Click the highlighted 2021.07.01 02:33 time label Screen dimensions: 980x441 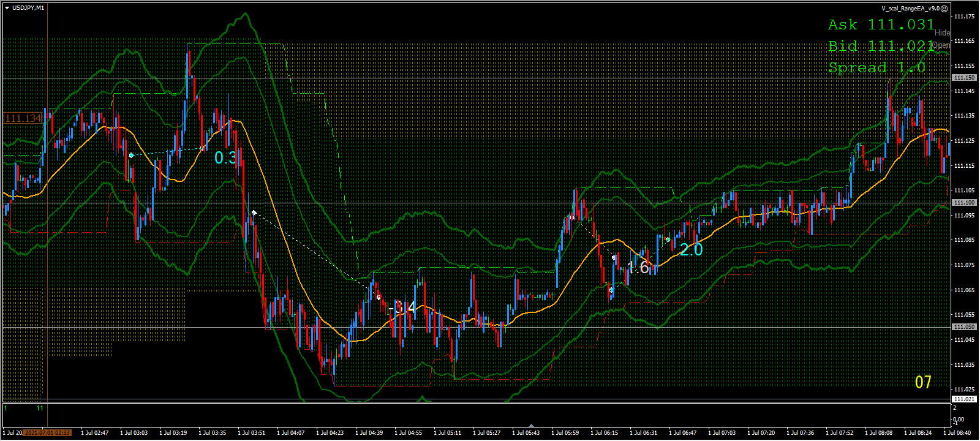click(x=47, y=433)
